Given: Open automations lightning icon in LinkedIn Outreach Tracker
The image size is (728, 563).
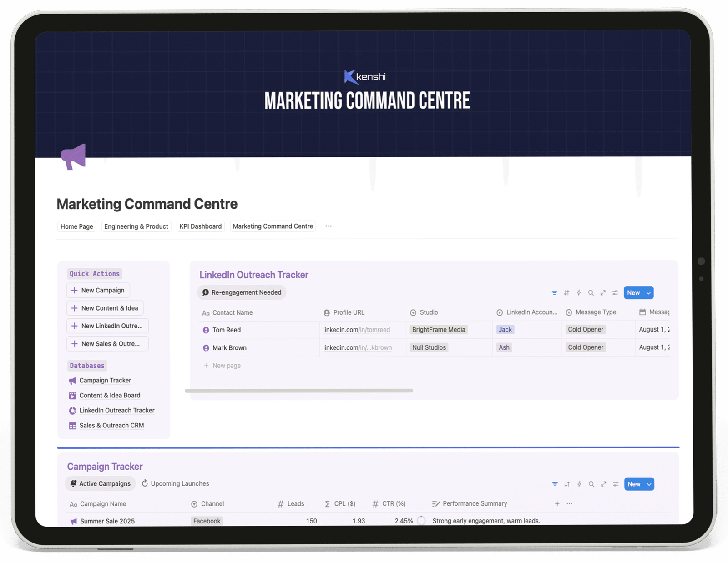Looking at the screenshot, I should click(579, 293).
